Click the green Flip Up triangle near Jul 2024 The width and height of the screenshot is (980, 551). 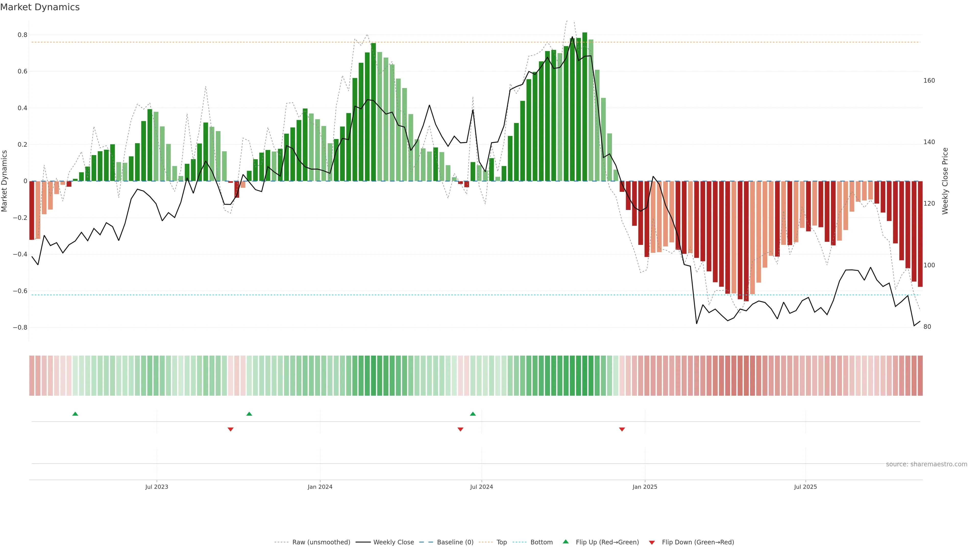473,414
